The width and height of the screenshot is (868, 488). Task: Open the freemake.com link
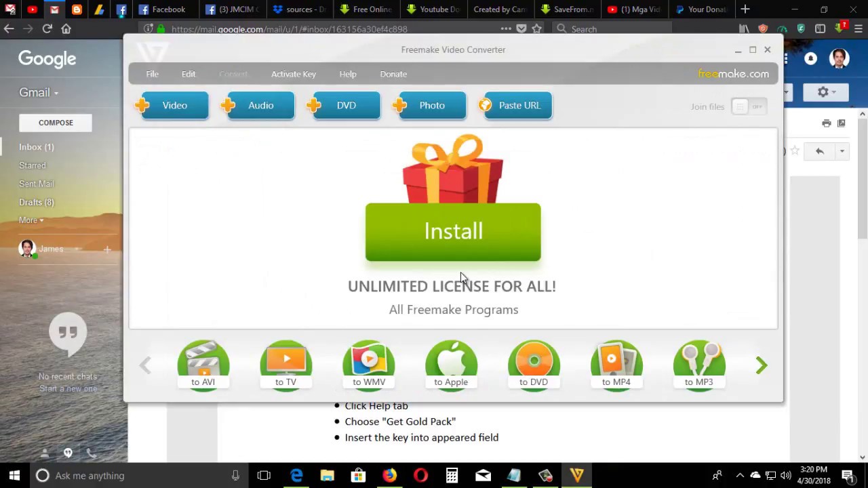click(x=734, y=74)
